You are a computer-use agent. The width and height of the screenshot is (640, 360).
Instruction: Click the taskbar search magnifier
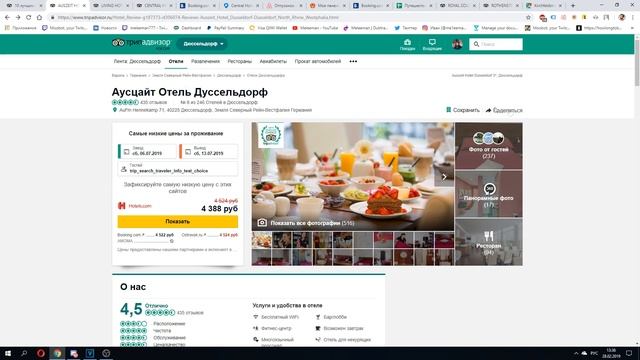point(24,353)
